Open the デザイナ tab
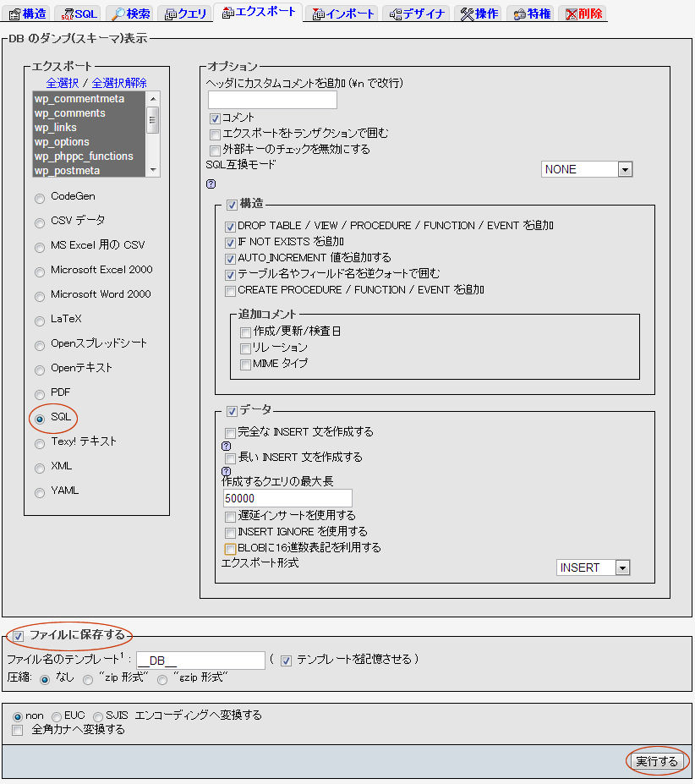 [417, 14]
